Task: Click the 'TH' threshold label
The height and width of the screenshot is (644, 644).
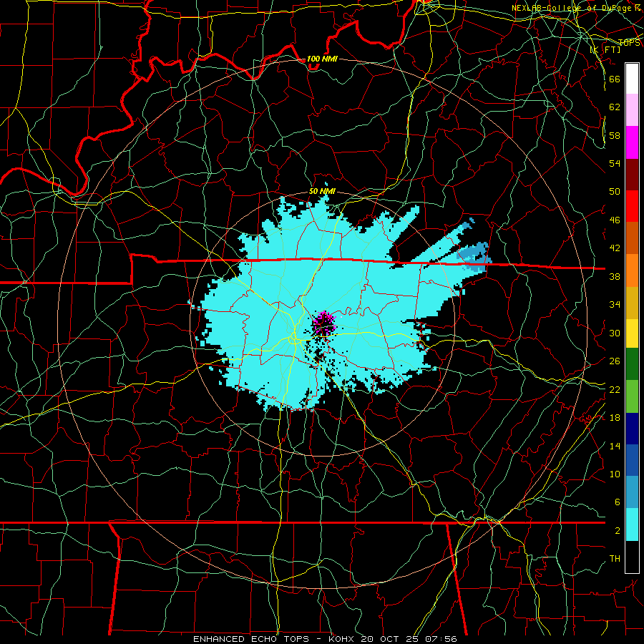Action: [615, 558]
